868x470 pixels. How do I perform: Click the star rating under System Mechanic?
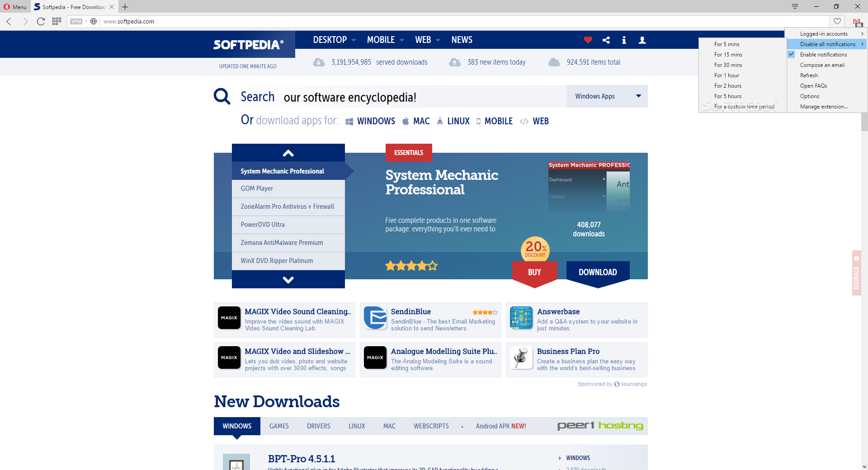pyautogui.click(x=411, y=266)
